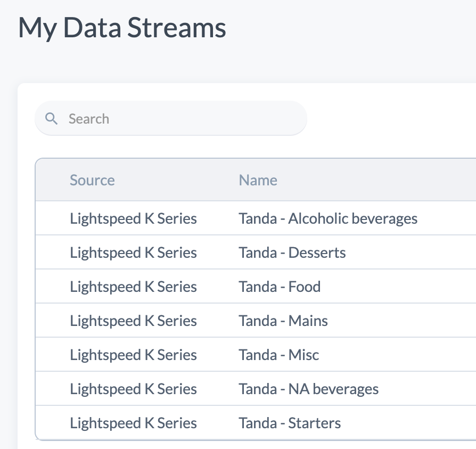Click the Source cell in the NA beverages row
Image resolution: width=476 pixels, height=449 pixels.
133,389
